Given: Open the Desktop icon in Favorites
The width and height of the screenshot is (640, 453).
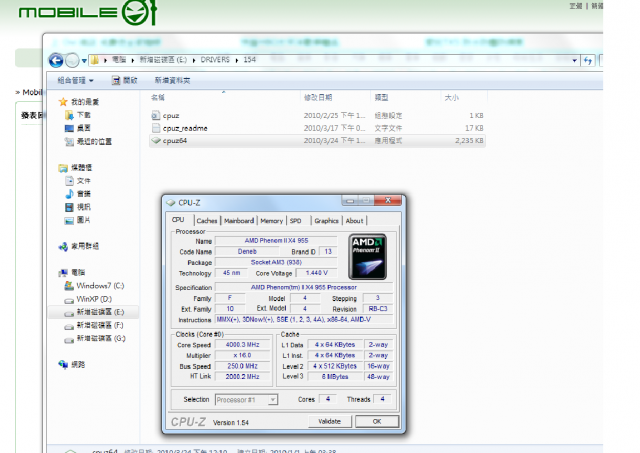Looking at the screenshot, I should point(69,128).
